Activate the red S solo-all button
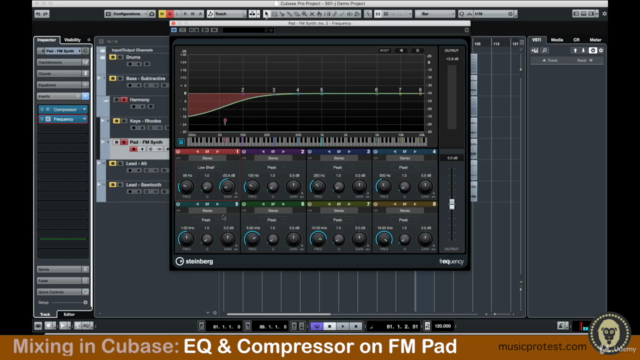Screen dimensions: 640x360 click(170, 14)
